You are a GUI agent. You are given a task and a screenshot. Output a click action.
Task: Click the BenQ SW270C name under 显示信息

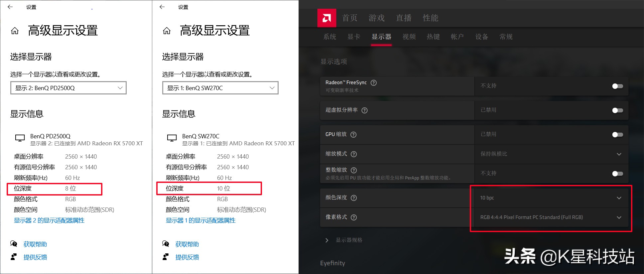pos(201,136)
